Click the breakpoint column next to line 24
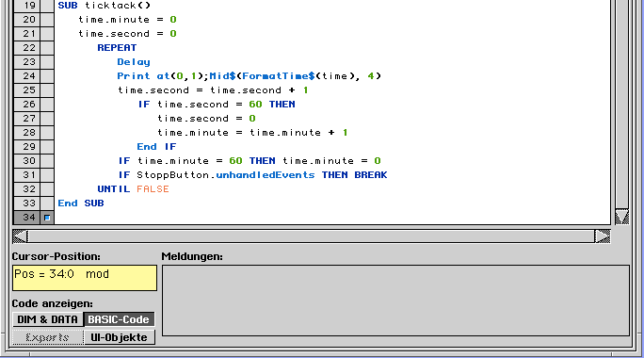 (47, 76)
